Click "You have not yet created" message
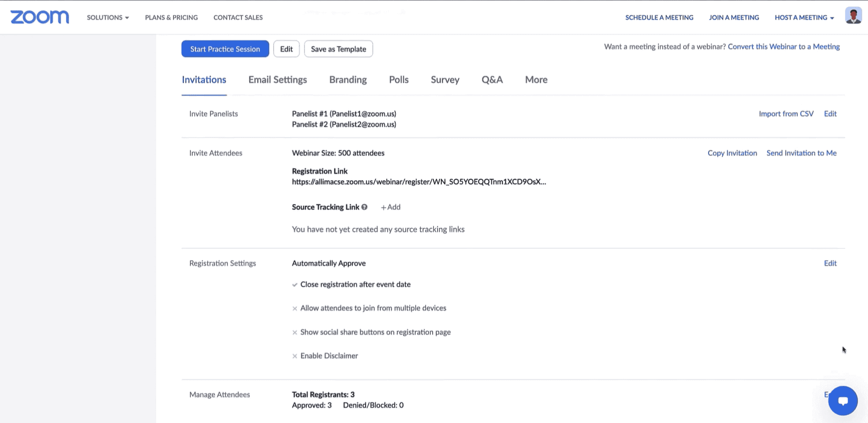Viewport: 868px width, 423px height. (378, 229)
